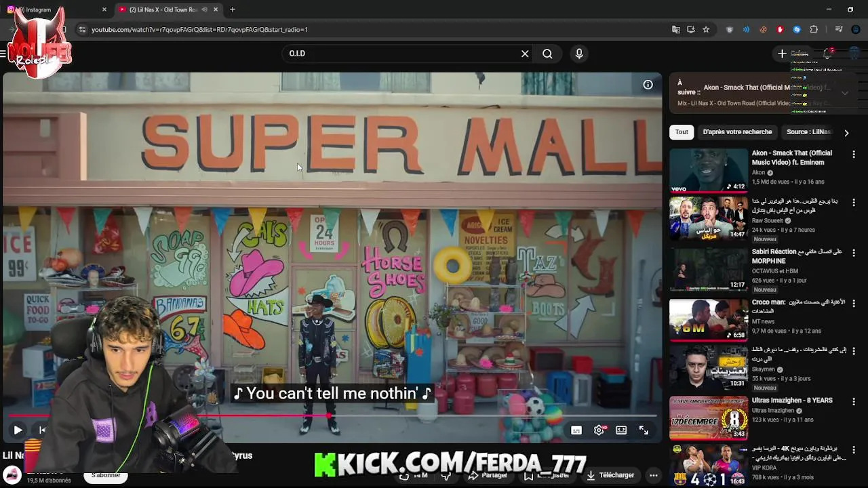Viewport: 868px width, 488px height.
Task: Bookmark this page with the star icon
Action: coord(706,29)
